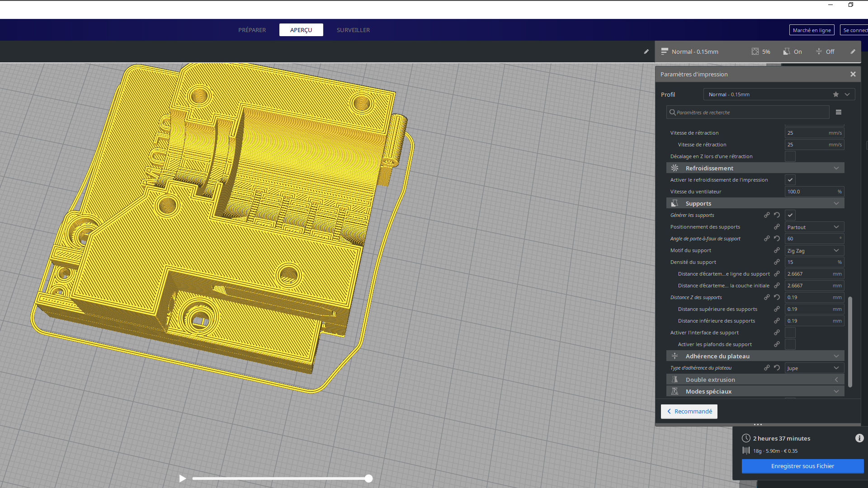Viewport: 868px width, 488px height.
Task: Reset the Distance Z des supports value
Action: pyautogui.click(x=777, y=297)
